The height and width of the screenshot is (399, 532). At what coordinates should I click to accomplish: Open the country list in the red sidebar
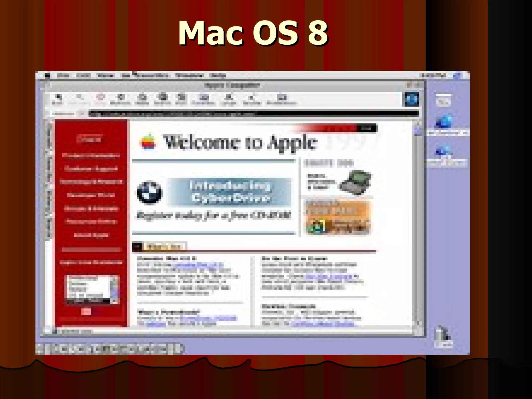coord(92,289)
